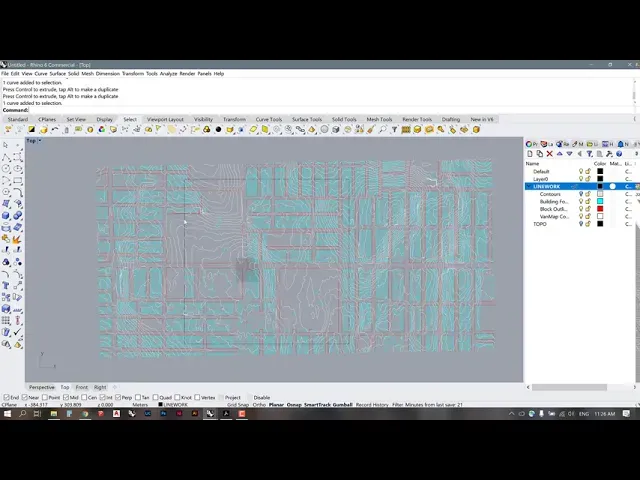Switch to the Curve Tools toolbar tab
The height and width of the screenshot is (480, 640).
[268, 119]
